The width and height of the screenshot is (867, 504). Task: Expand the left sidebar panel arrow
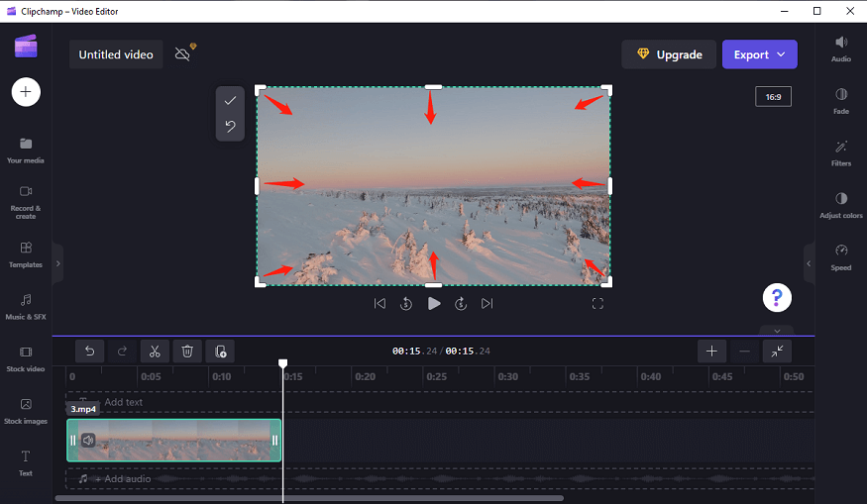(x=58, y=263)
